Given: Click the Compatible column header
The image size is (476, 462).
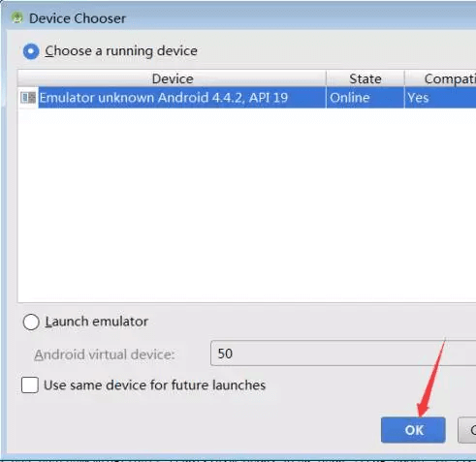Looking at the screenshot, I should tap(440, 78).
